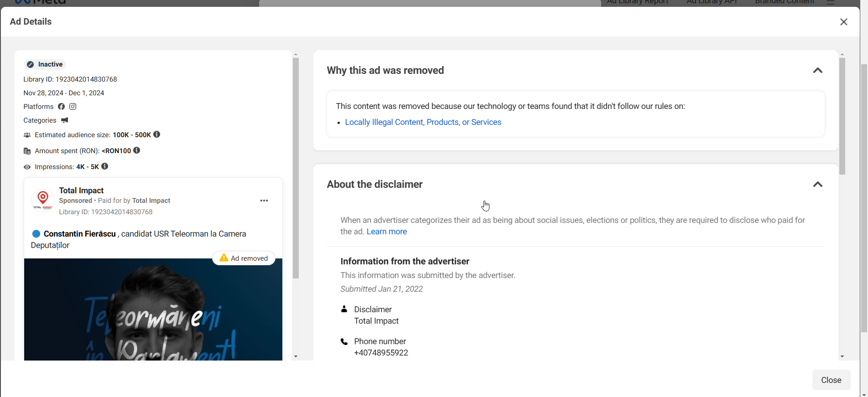Open the Impressions info icon
The image size is (868, 397).
pos(105,166)
